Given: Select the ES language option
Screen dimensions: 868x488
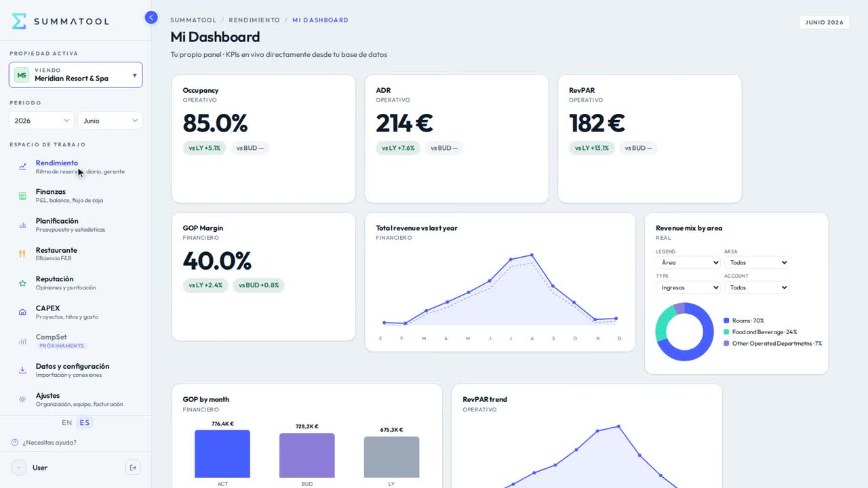Looking at the screenshot, I should coord(84,423).
